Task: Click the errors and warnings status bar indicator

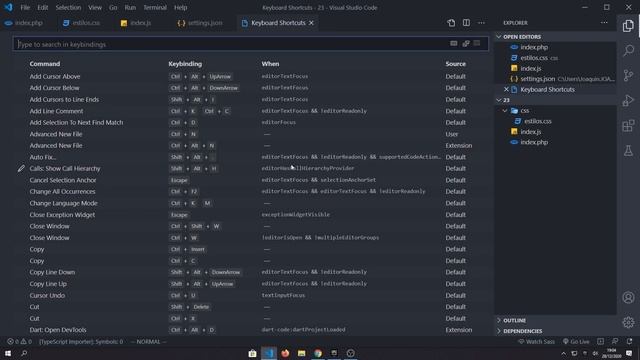Action: (19, 342)
